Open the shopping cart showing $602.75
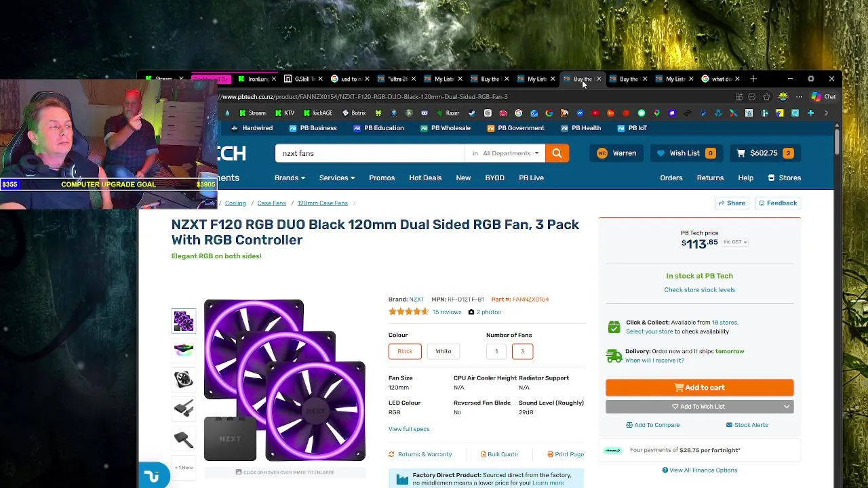The width and height of the screenshot is (868, 488). (x=764, y=153)
